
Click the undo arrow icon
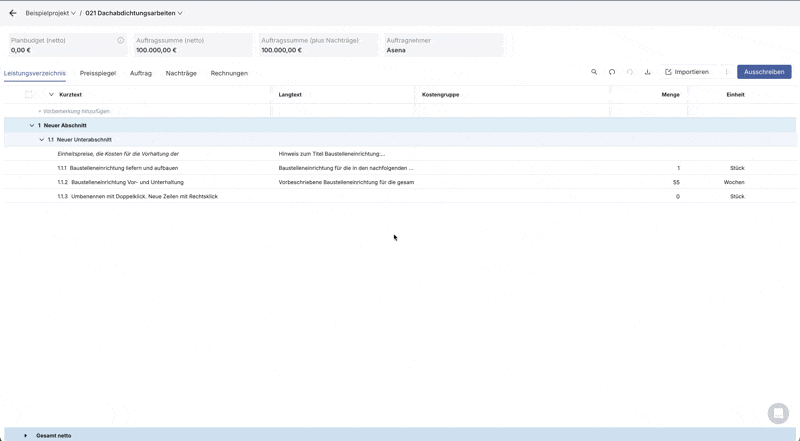tap(612, 72)
